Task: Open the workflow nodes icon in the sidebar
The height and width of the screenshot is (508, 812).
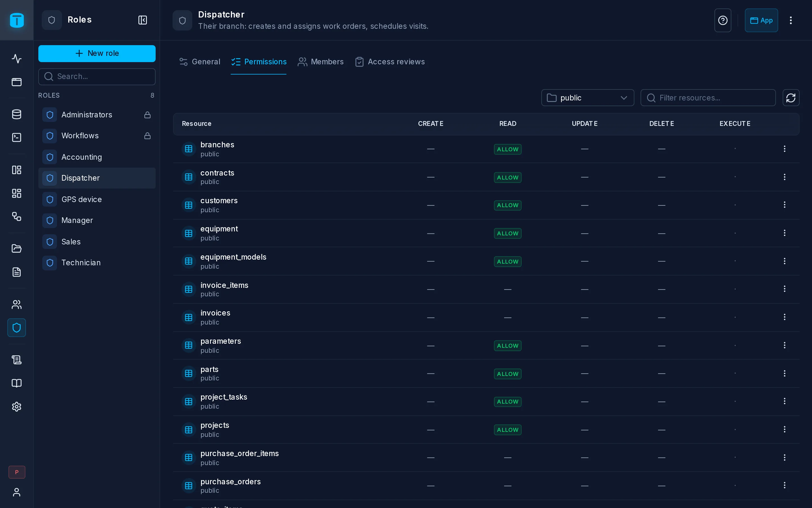Action: [x=16, y=216]
